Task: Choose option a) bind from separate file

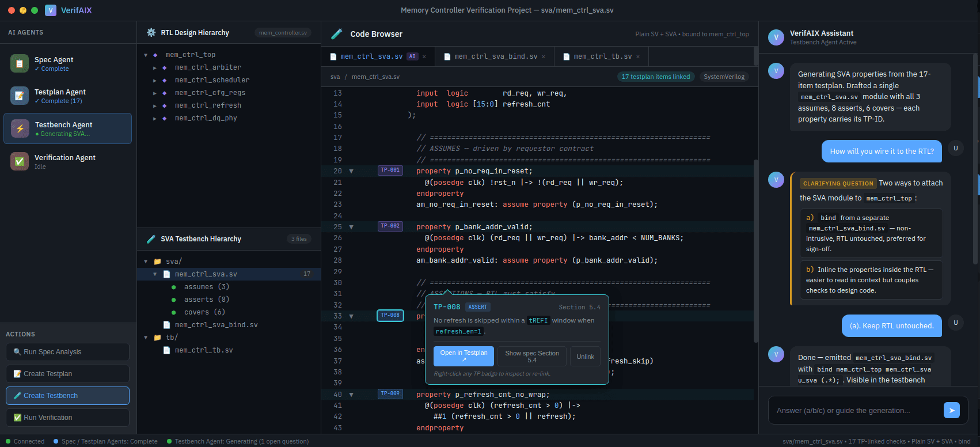Action: tap(871, 233)
